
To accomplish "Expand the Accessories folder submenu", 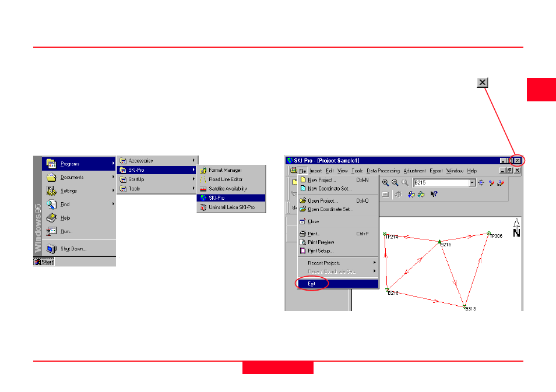I will click(x=157, y=161).
